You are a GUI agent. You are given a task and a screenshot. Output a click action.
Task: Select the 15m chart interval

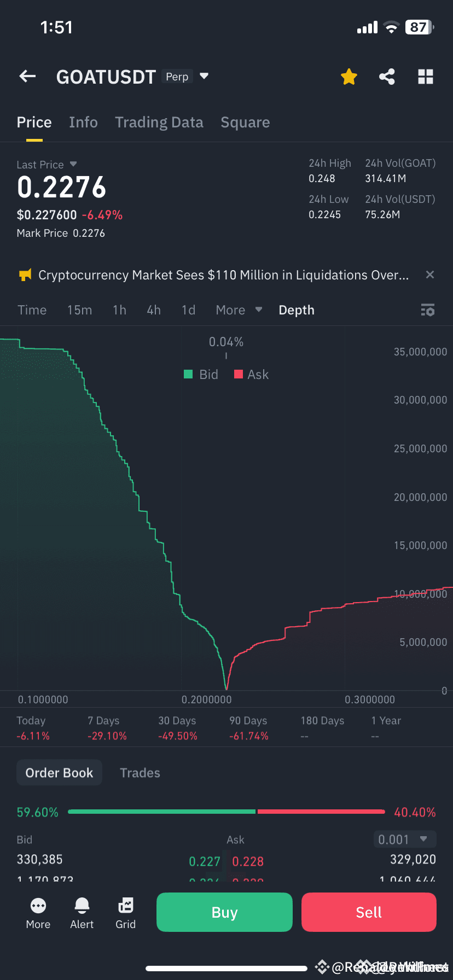tap(79, 310)
